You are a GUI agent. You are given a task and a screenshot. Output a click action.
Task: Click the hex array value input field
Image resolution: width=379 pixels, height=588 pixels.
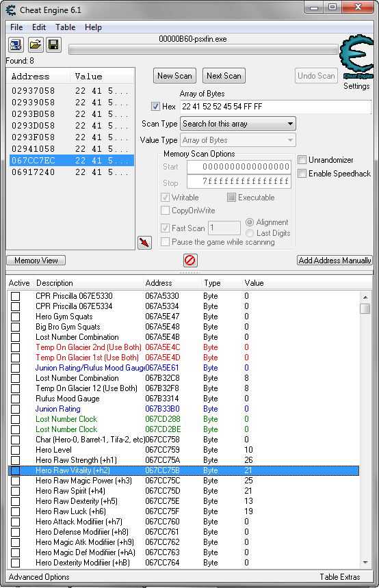276,107
